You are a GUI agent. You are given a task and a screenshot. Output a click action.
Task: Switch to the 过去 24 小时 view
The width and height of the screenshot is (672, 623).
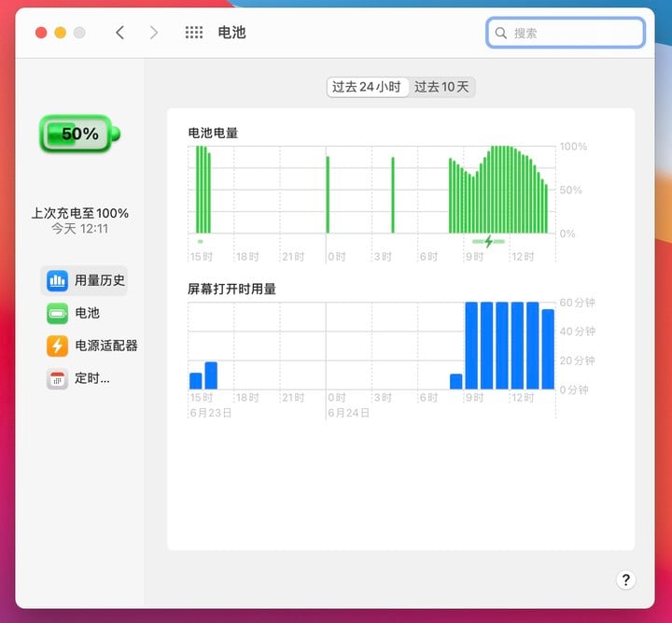367,87
